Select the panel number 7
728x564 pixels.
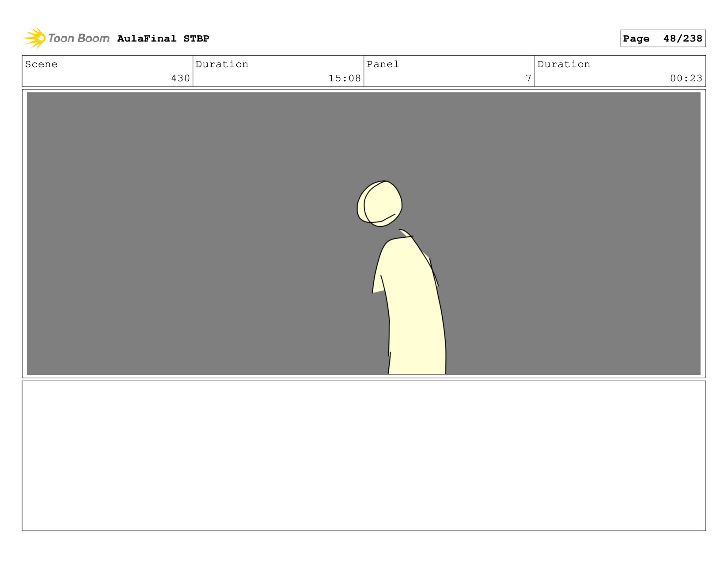[x=528, y=78]
